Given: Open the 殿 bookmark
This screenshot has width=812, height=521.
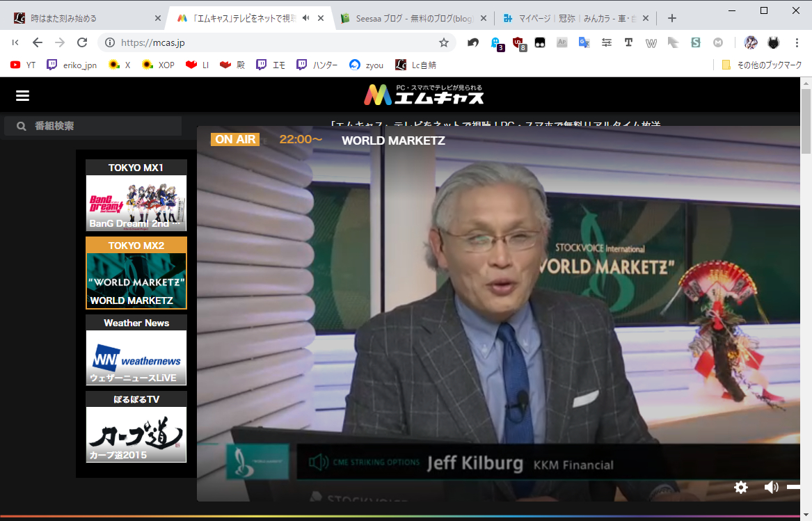Looking at the screenshot, I should pyautogui.click(x=232, y=65).
